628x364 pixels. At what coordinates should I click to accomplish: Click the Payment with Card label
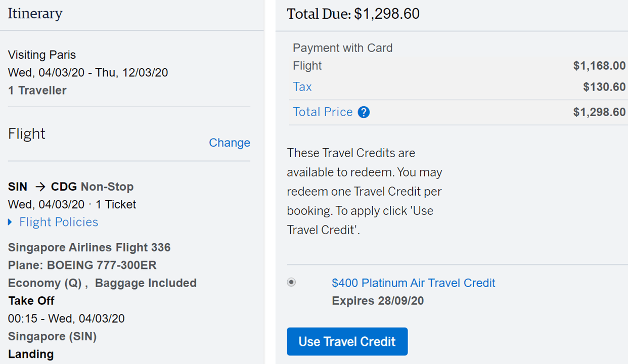pyautogui.click(x=342, y=48)
